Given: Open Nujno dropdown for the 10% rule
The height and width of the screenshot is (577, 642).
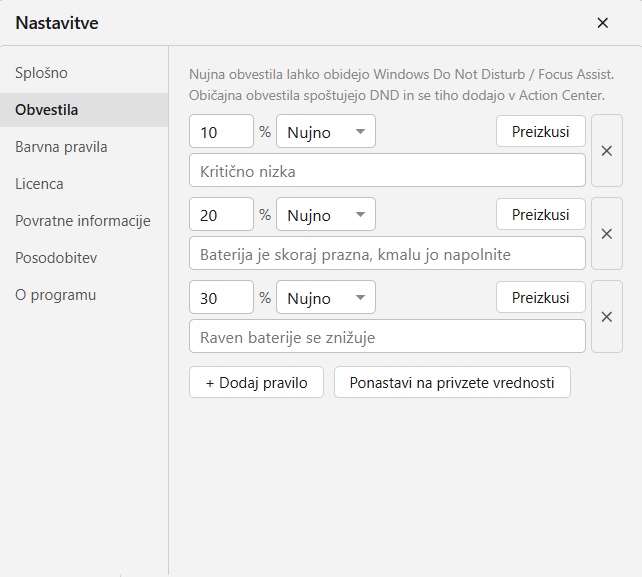Looking at the screenshot, I should tap(326, 131).
